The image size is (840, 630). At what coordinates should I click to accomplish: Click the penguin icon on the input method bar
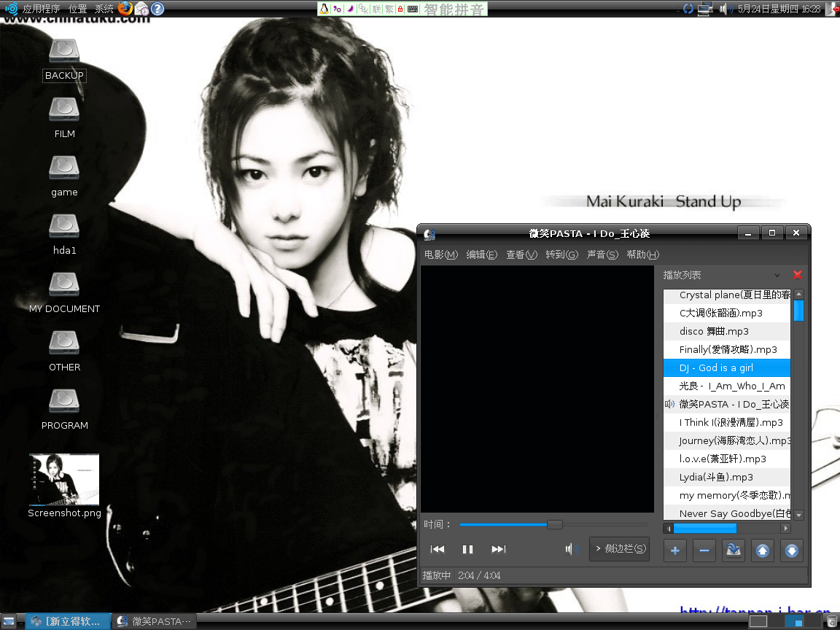tap(324, 9)
